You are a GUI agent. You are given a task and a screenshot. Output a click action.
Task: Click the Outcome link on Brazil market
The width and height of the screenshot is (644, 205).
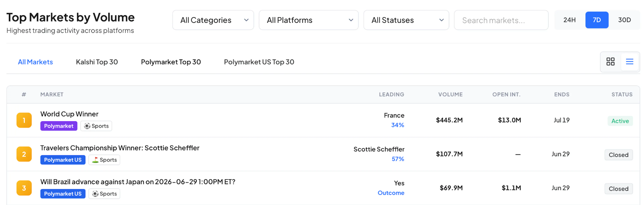click(391, 193)
